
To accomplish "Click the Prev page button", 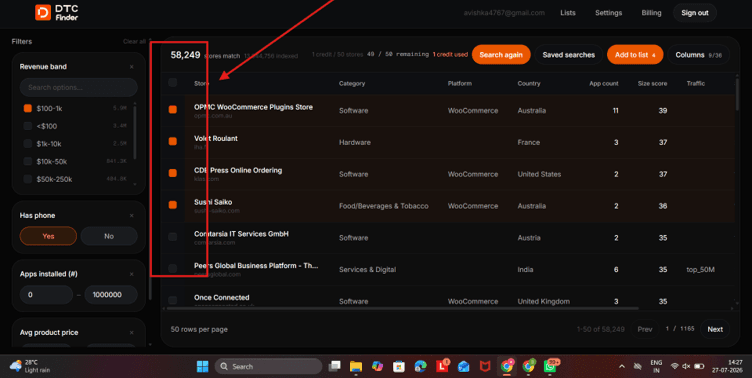I will pyautogui.click(x=645, y=329).
